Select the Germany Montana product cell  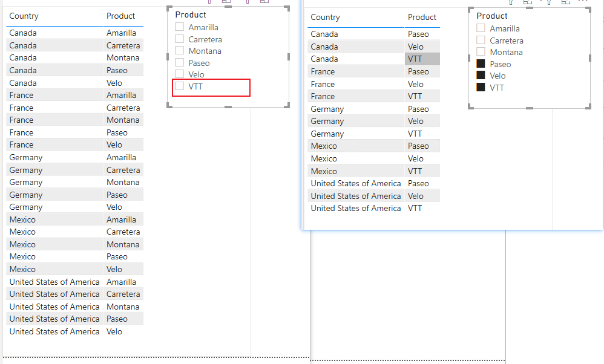(123, 183)
